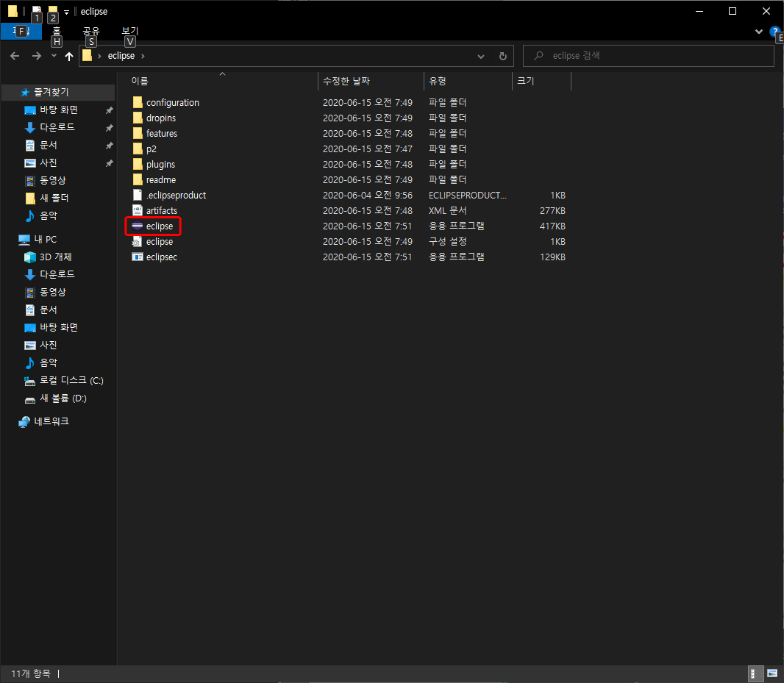Select the eclipsec application icon
This screenshot has height=683, width=784.
click(138, 257)
